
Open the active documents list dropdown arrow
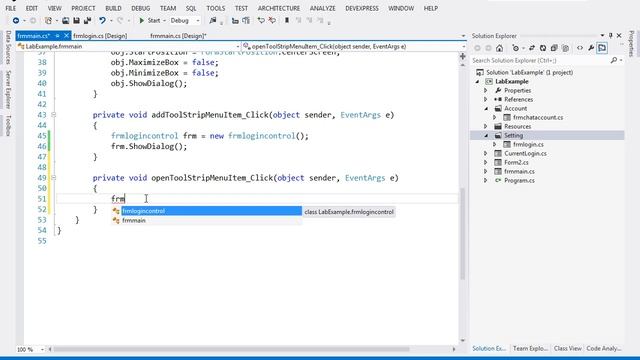click(x=463, y=36)
